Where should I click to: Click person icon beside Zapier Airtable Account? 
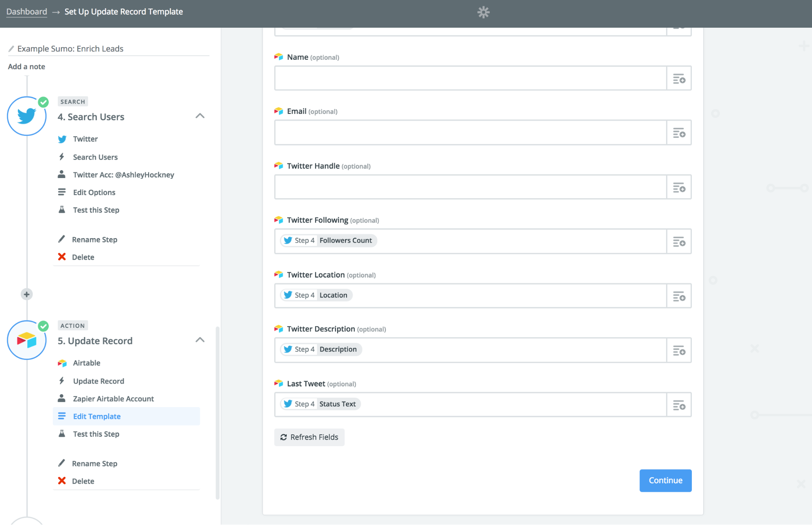click(x=62, y=398)
